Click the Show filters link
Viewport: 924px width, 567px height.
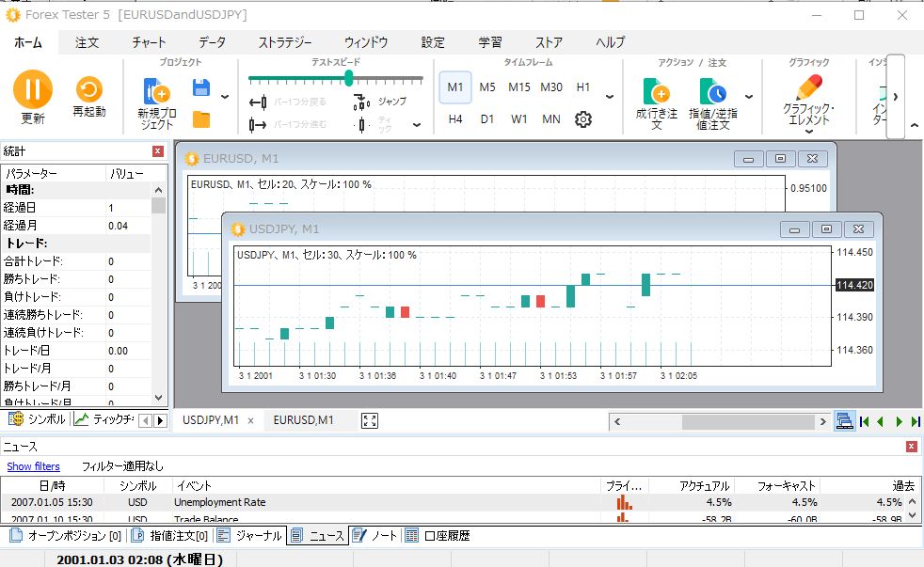coord(33,466)
